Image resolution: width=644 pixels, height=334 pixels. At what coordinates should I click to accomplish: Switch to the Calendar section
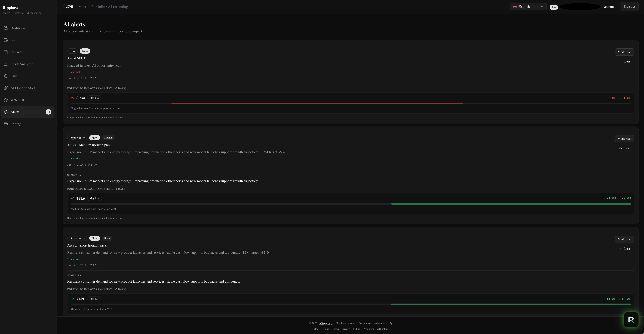click(x=27, y=52)
